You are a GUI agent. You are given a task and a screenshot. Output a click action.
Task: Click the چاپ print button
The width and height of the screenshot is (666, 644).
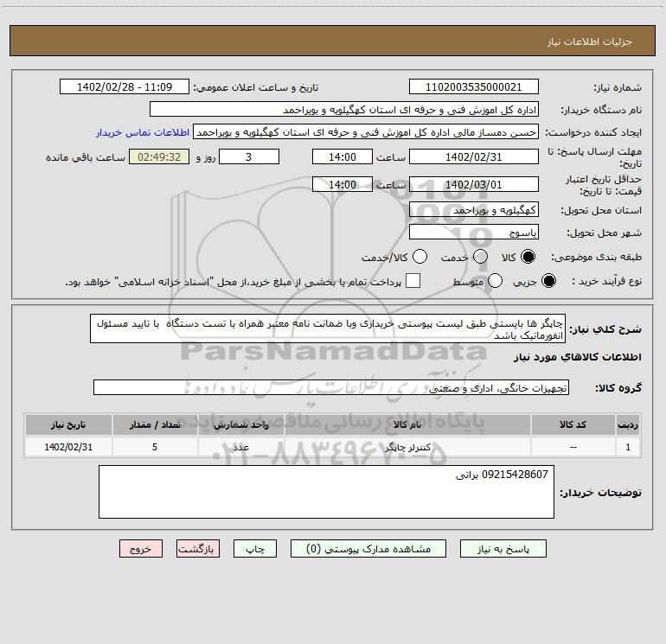pyautogui.click(x=255, y=549)
